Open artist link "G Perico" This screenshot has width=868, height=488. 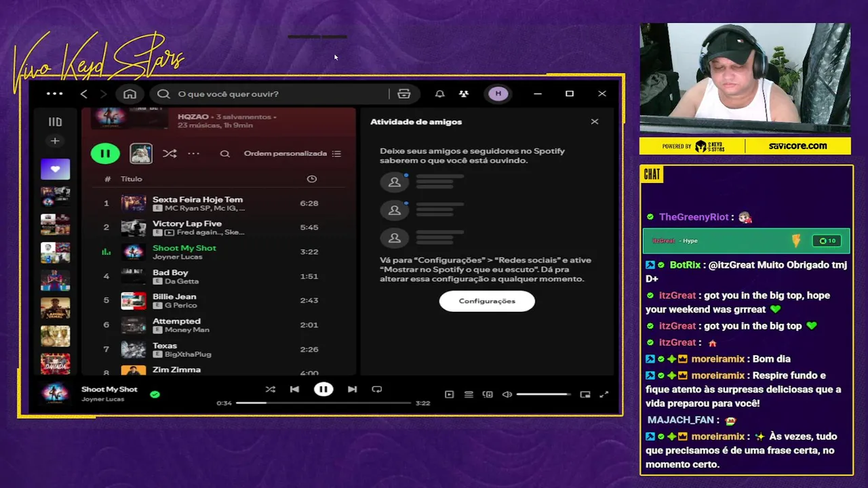[180, 306]
